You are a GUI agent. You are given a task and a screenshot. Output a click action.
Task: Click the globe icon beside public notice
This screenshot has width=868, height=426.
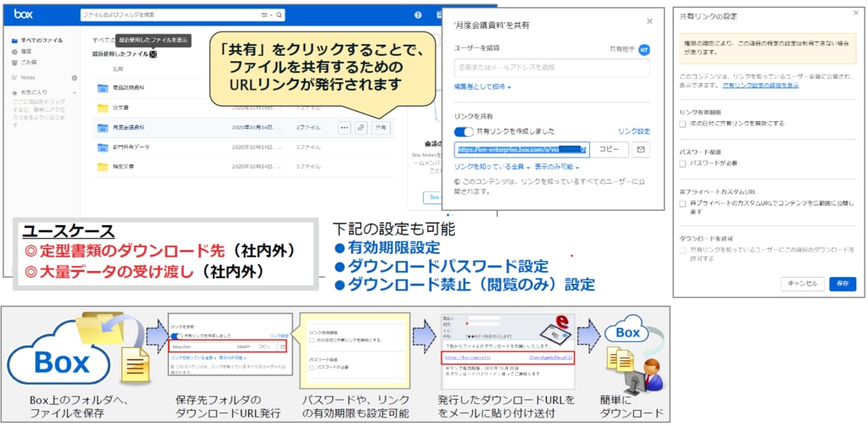tap(457, 181)
